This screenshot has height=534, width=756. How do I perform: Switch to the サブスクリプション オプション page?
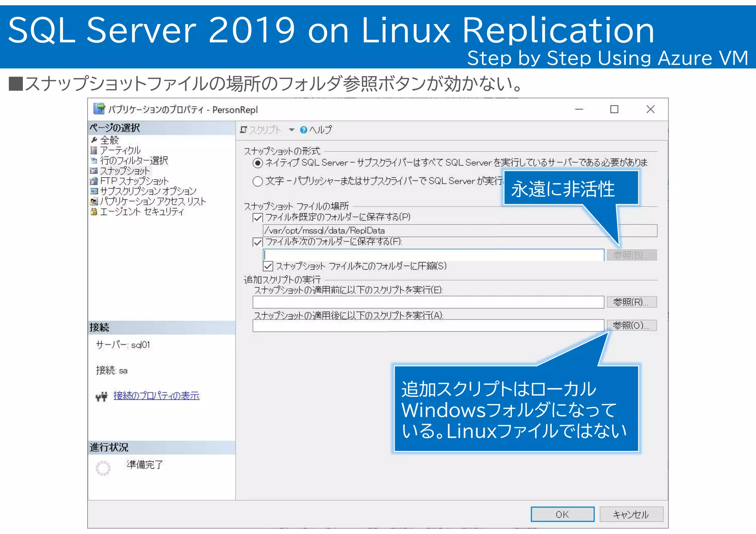pyautogui.click(x=148, y=191)
